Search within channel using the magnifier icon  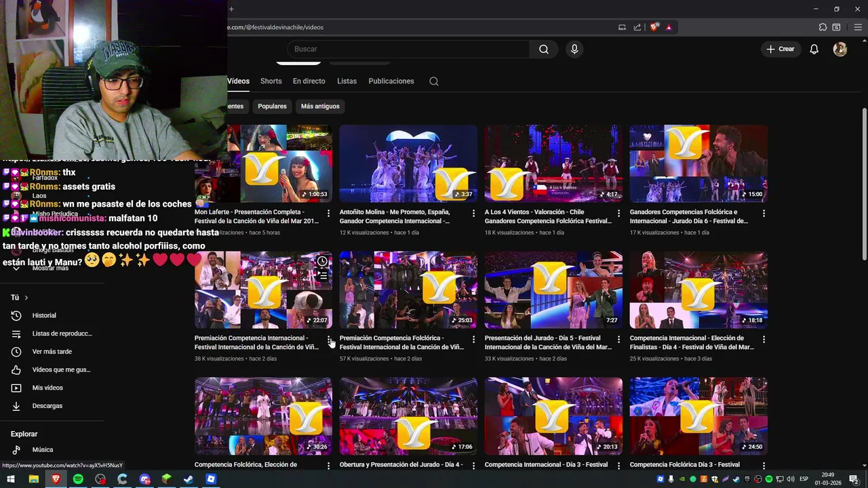(434, 81)
